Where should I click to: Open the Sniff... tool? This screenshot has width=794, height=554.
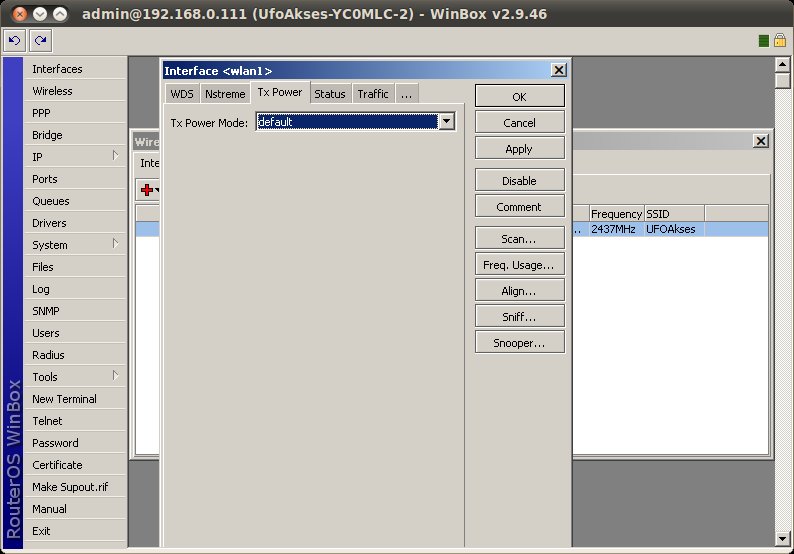pyautogui.click(x=520, y=316)
